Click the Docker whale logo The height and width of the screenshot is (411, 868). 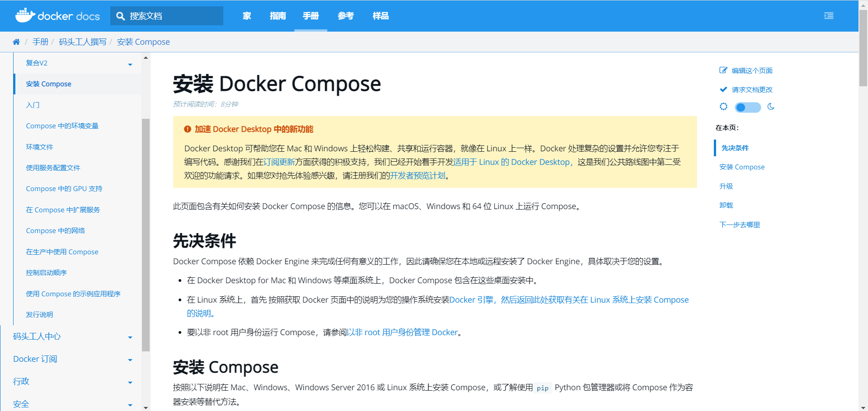pos(25,15)
